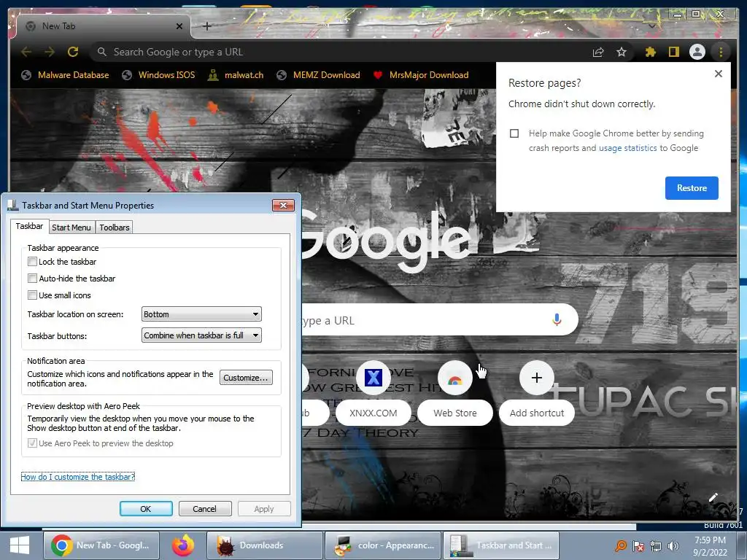747x560 pixels.
Task: Close the New Tab tab
Action: tap(179, 26)
